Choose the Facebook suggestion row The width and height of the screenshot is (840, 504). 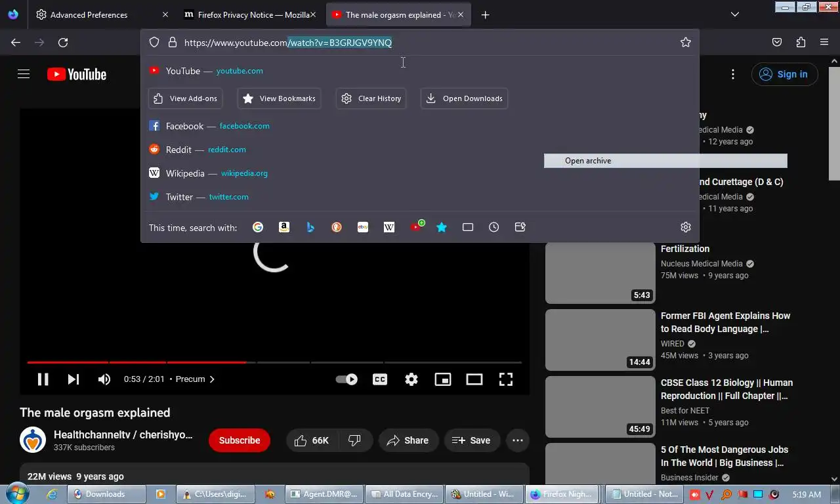pos(420,126)
